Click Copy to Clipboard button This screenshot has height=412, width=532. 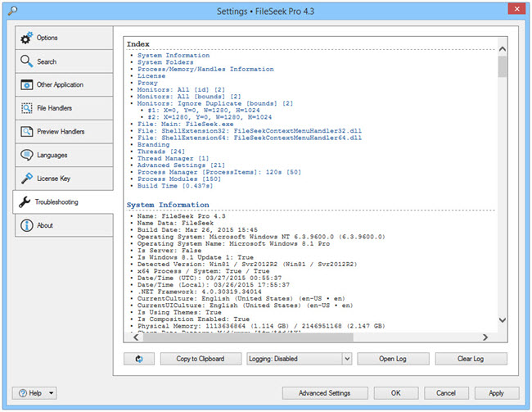[201, 359]
